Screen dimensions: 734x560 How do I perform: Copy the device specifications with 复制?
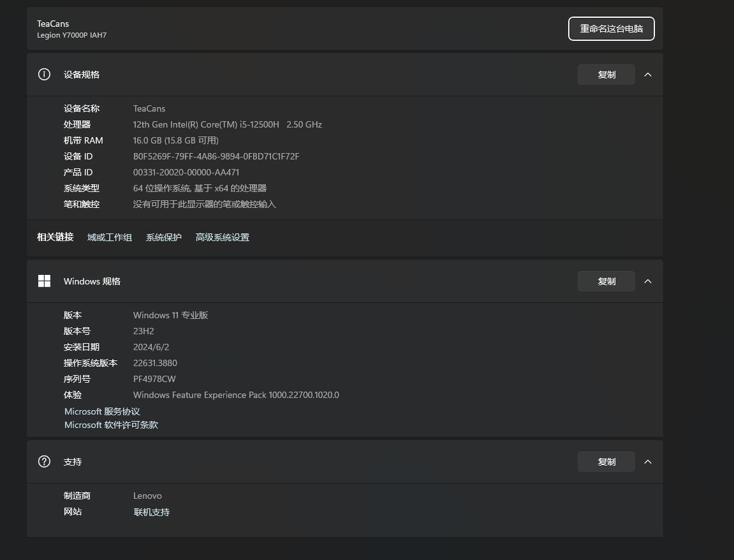click(x=606, y=75)
